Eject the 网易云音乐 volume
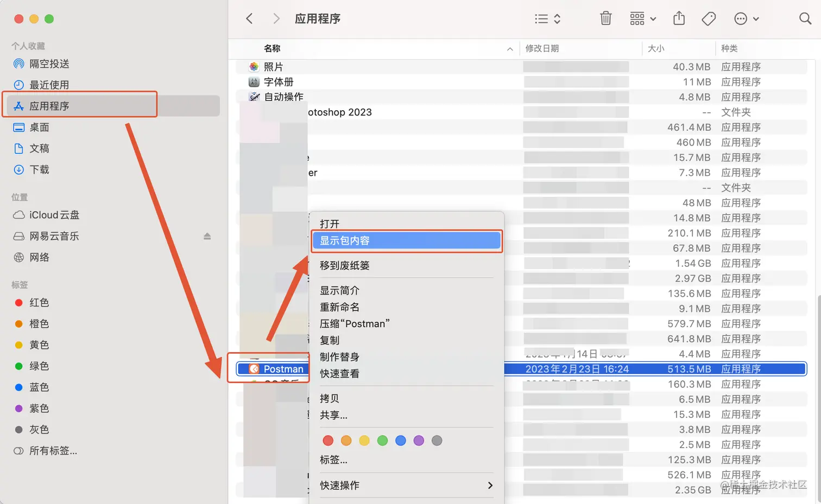 click(x=207, y=237)
